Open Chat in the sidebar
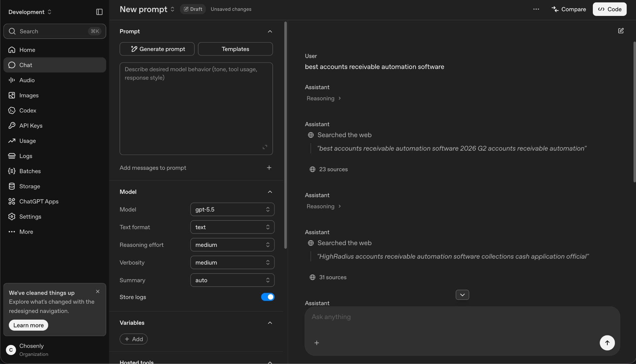The height and width of the screenshot is (364, 636). coord(55,65)
